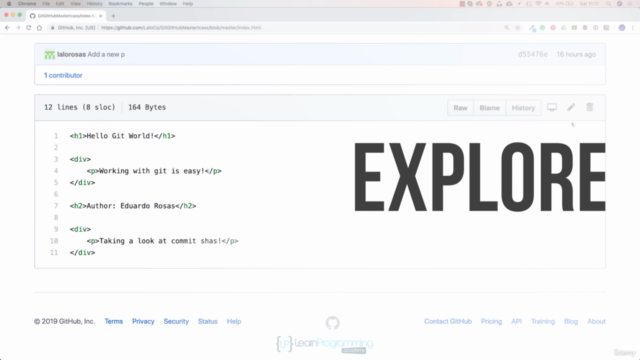640x360 pixels.
Task: Close the GitGitHubMasterclass browser tab
Action: [x=100, y=16]
